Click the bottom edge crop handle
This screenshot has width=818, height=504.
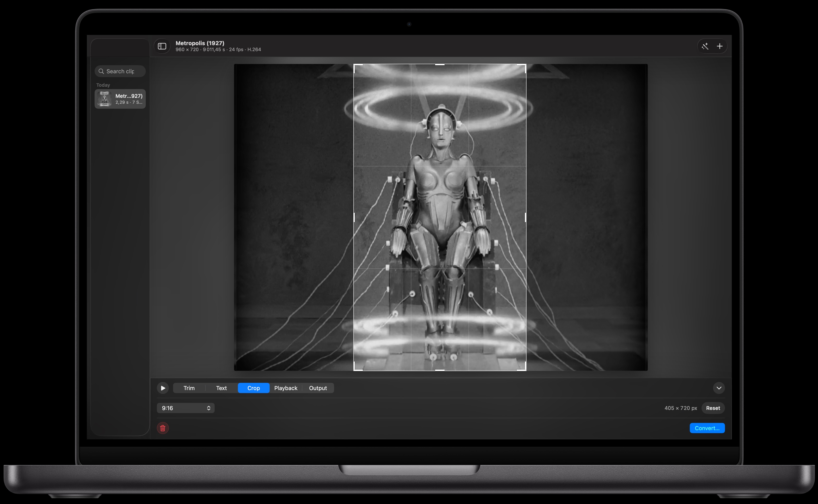pyautogui.click(x=440, y=370)
